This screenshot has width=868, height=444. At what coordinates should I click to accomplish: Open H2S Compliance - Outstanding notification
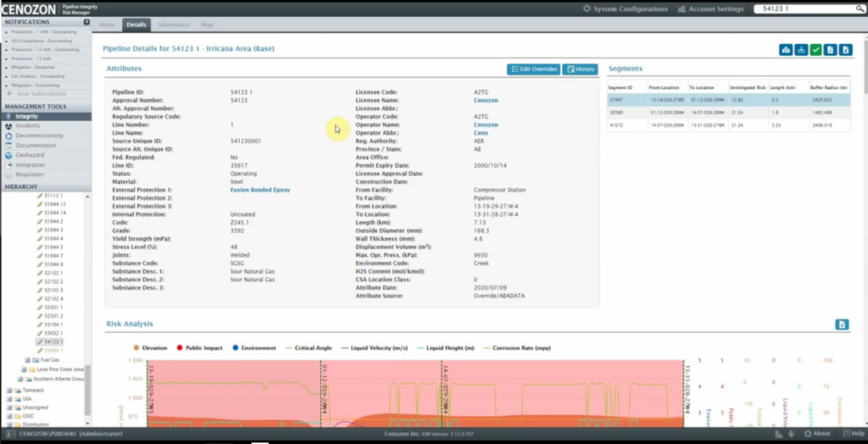(42, 41)
